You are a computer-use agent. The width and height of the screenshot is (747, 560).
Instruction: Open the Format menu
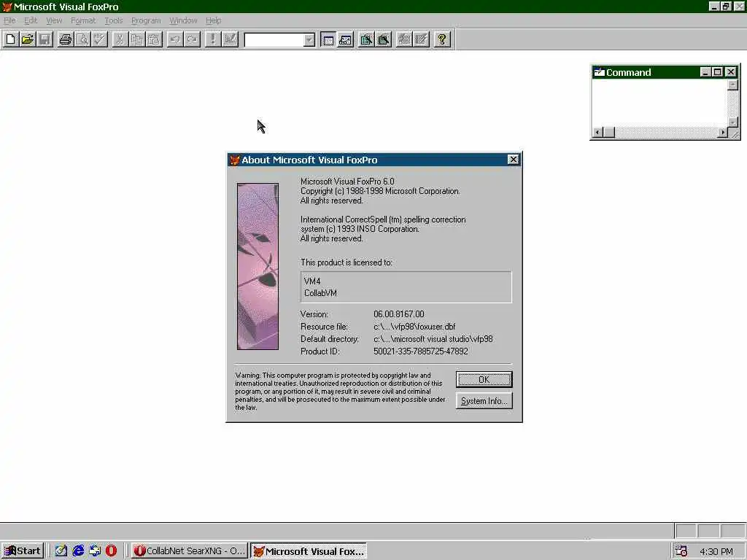(x=83, y=20)
